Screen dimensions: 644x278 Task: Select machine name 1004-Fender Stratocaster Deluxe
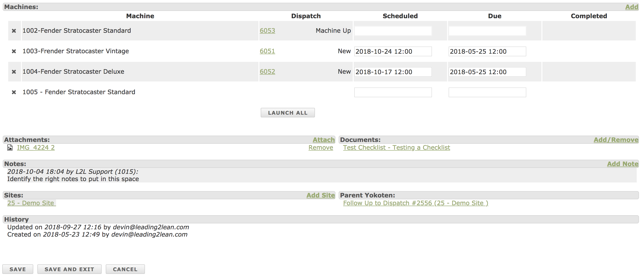(x=73, y=71)
